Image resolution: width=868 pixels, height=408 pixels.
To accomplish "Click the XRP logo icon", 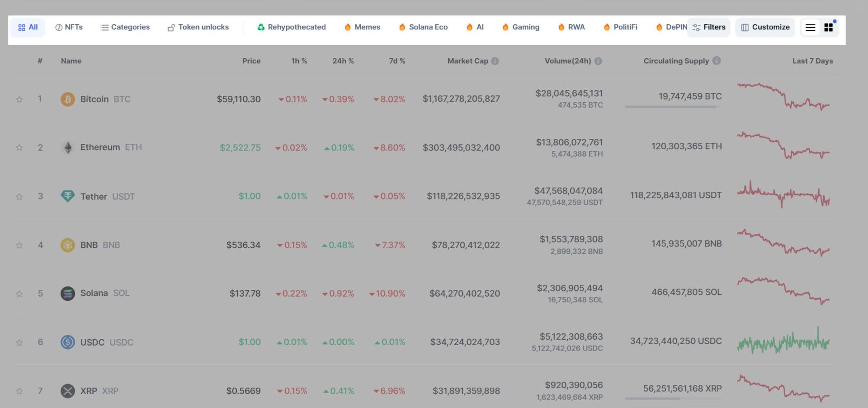I will (68, 391).
